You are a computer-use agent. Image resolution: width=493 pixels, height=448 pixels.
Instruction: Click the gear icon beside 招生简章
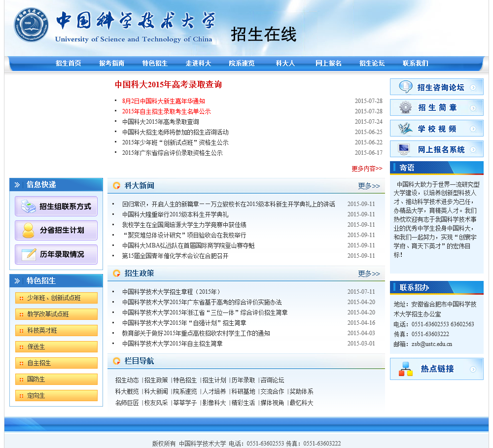[406, 107]
